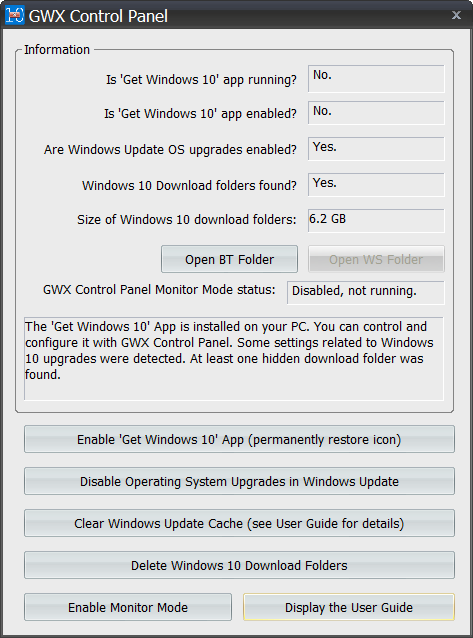This screenshot has width=473, height=638.
Task: Delete Windows 10 Download Folders
Action: pyautogui.click(x=239, y=565)
